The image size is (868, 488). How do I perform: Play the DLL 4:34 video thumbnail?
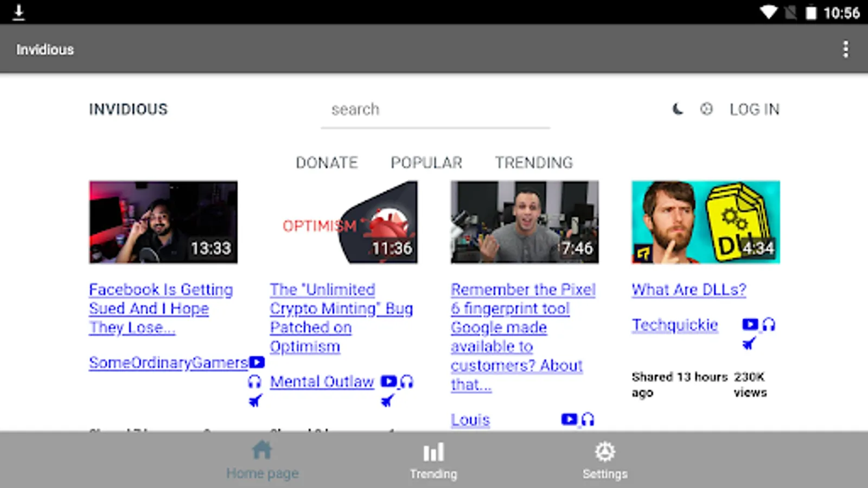(706, 222)
